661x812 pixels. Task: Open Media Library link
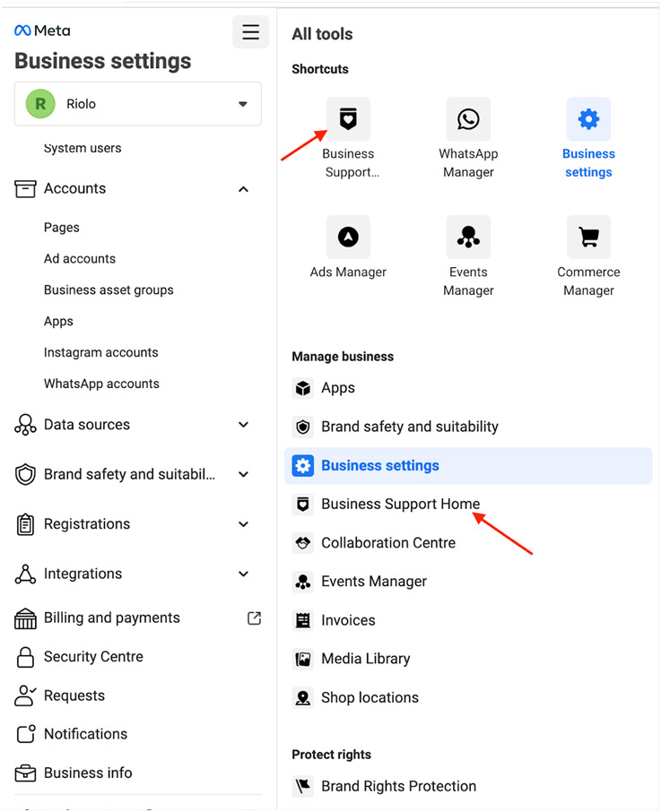(x=366, y=659)
